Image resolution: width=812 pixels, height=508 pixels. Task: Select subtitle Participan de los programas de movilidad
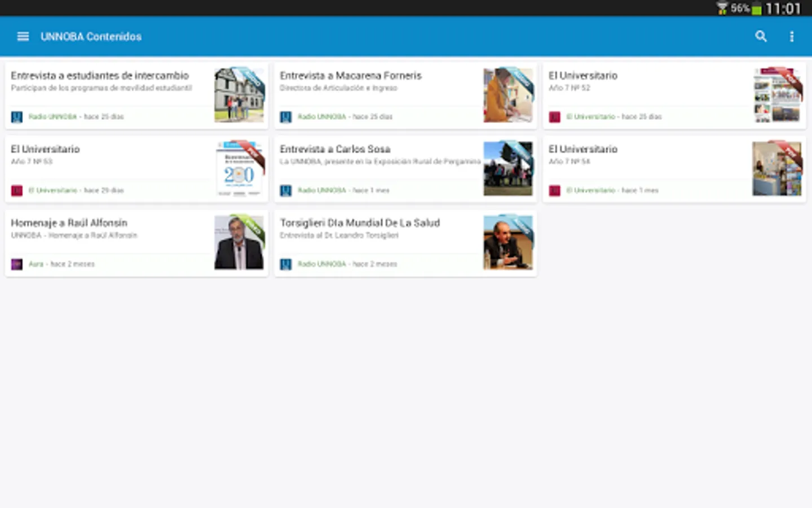101,88
